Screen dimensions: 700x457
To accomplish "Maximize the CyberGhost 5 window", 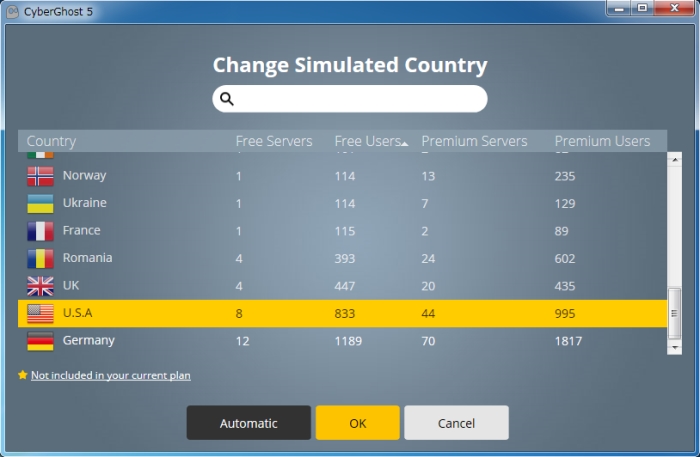I will click(x=642, y=8).
